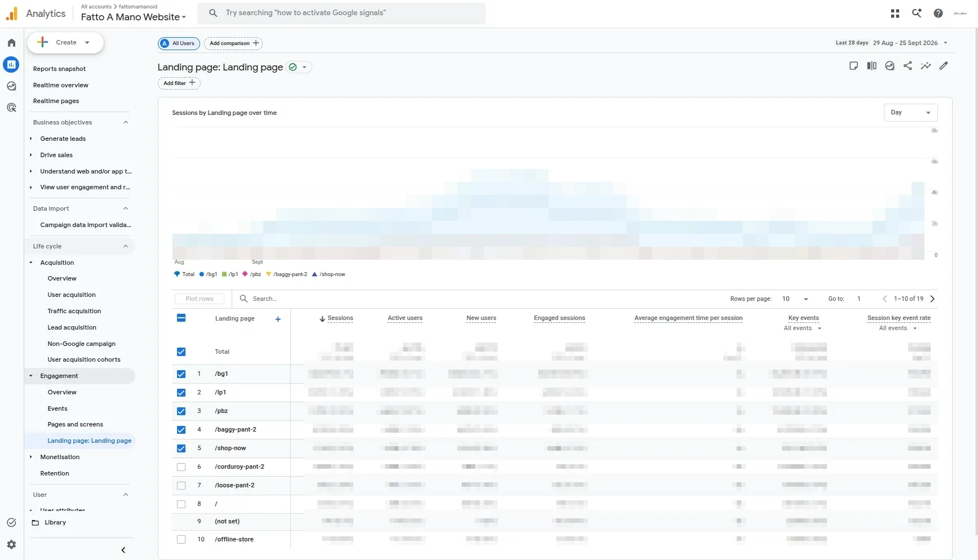The height and width of the screenshot is (560, 978).
Task: Check the /corduroy-pant-2 row checkbox
Action: (x=181, y=467)
